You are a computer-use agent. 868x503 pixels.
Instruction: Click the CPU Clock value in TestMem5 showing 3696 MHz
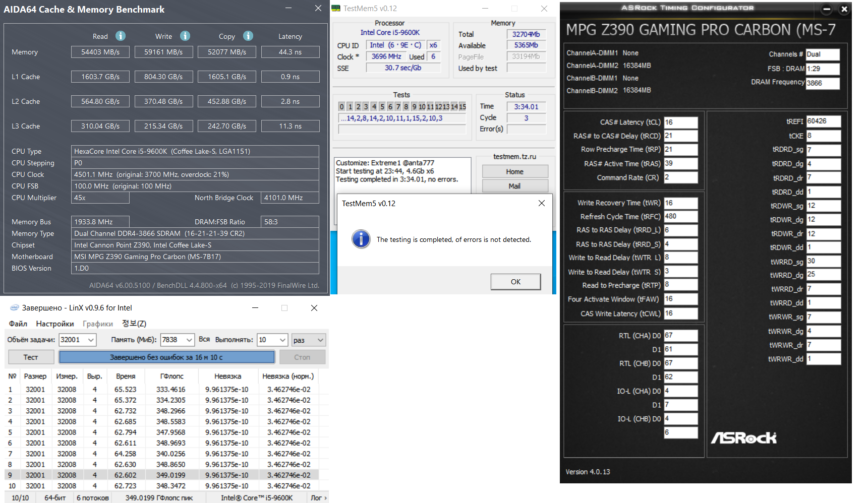point(386,56)
